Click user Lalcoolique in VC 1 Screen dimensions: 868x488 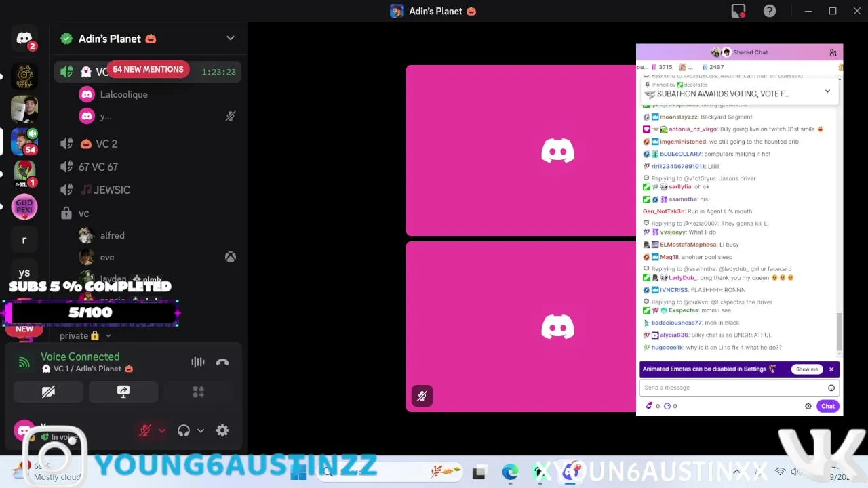point(123,94)
